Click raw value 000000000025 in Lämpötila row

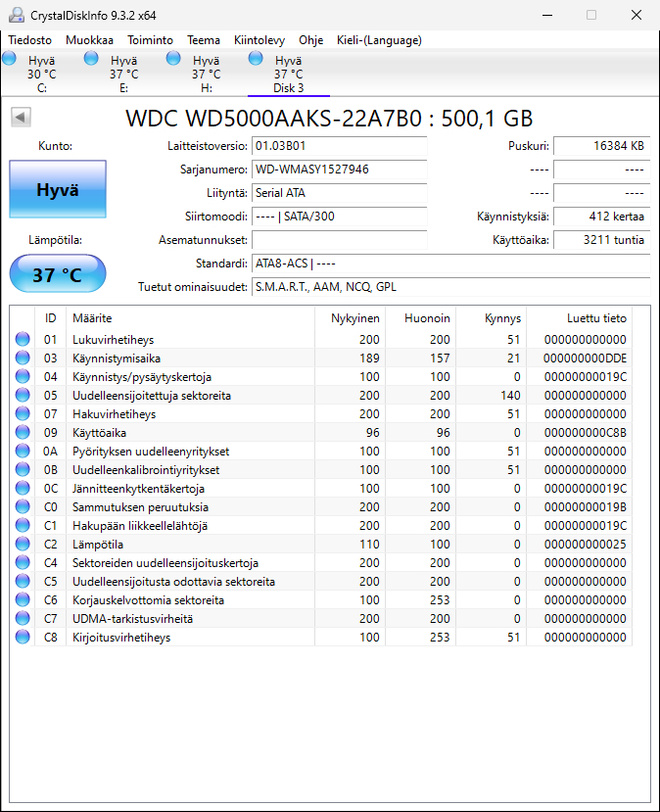pos(585,544)
